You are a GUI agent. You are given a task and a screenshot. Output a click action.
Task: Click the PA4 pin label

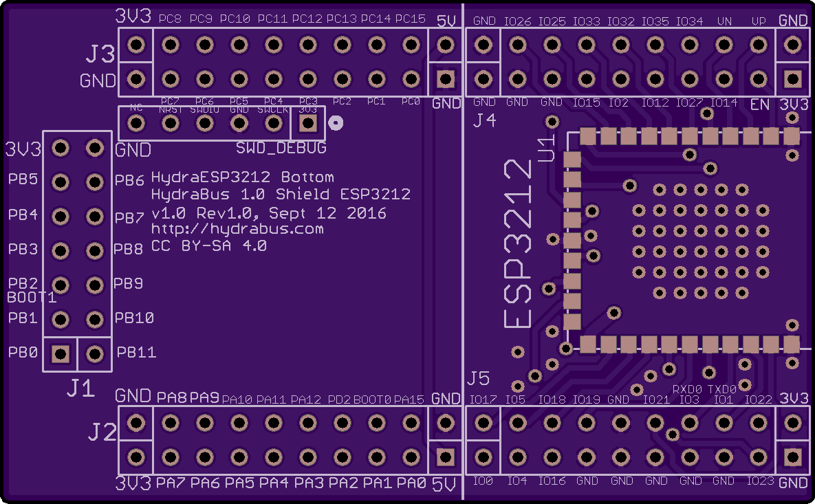tap(274, 483)
